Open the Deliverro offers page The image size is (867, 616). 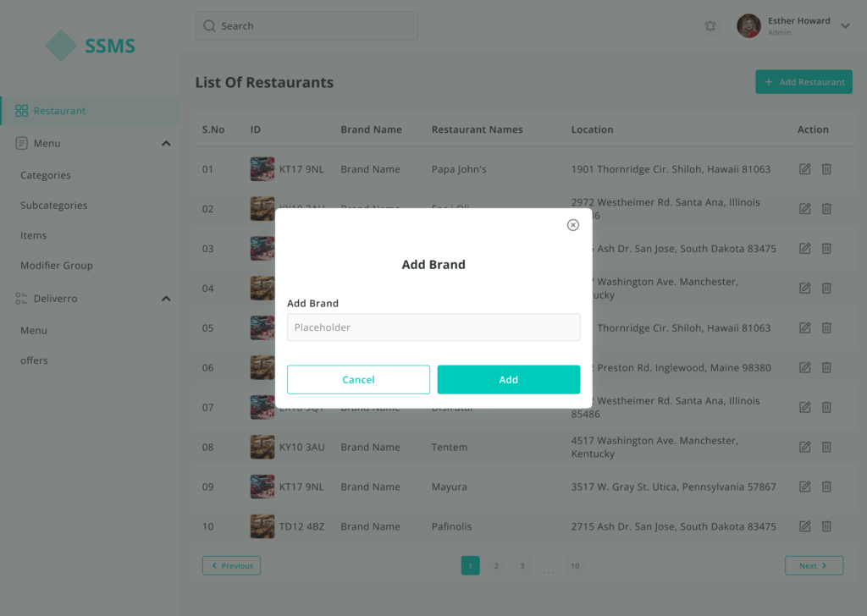[x=34, y=360]
